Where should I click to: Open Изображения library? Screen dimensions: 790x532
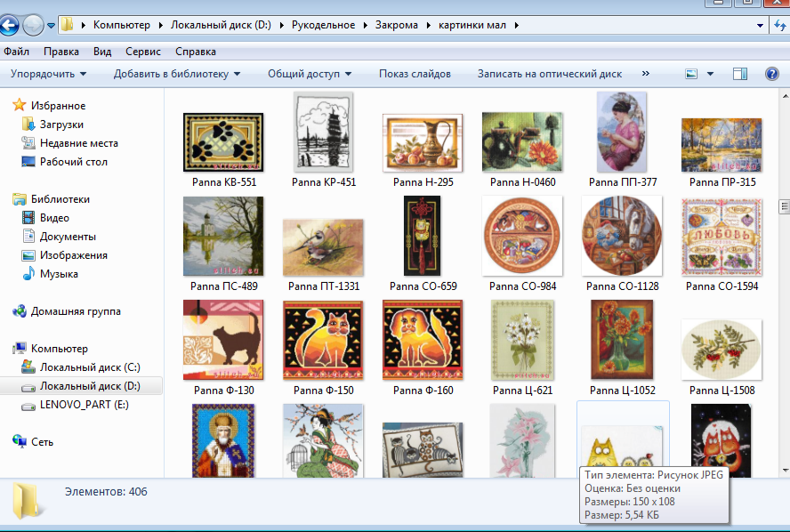coord(73,255)
